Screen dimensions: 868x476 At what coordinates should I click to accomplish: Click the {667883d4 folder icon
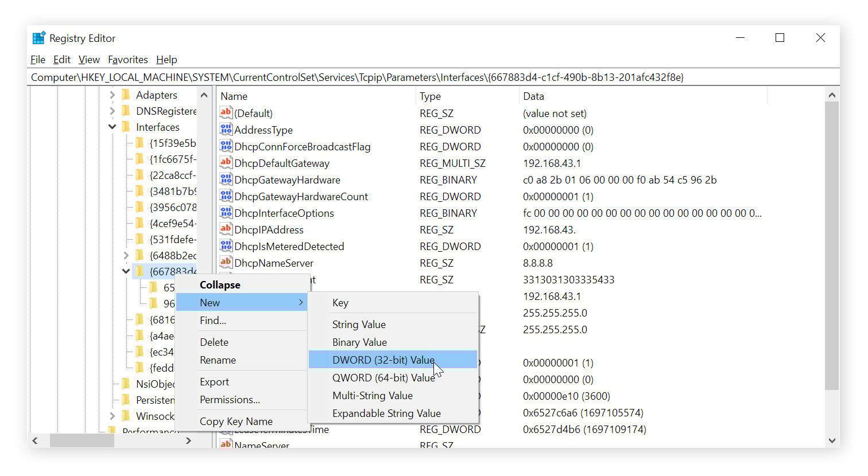click(x=140, y=271)
